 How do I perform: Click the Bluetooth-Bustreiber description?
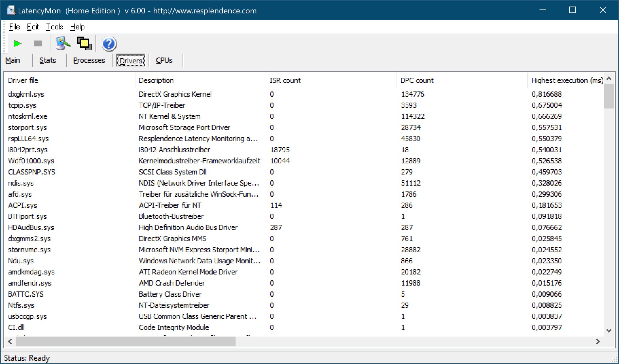tap(171, 216)
